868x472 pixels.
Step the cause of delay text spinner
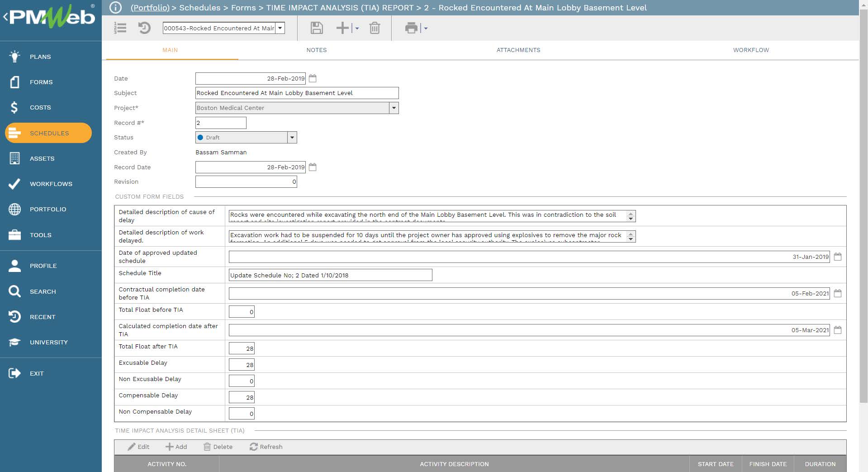631,216
